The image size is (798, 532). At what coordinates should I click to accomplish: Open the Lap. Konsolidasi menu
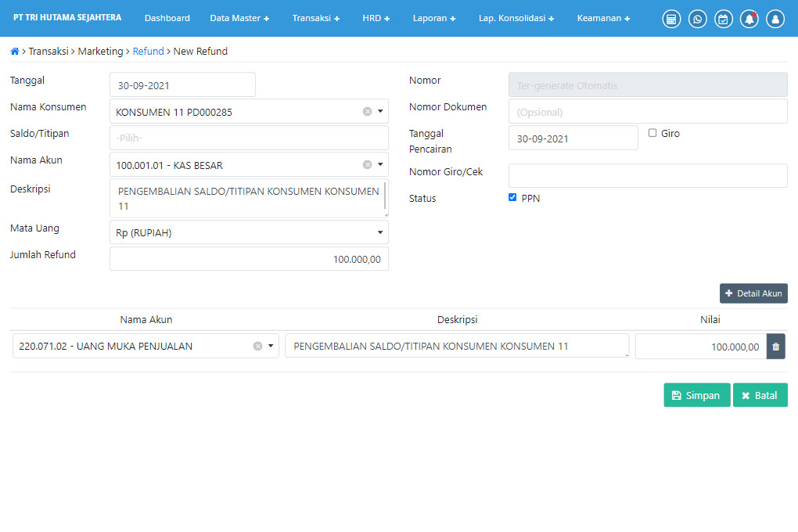point(516,18)
